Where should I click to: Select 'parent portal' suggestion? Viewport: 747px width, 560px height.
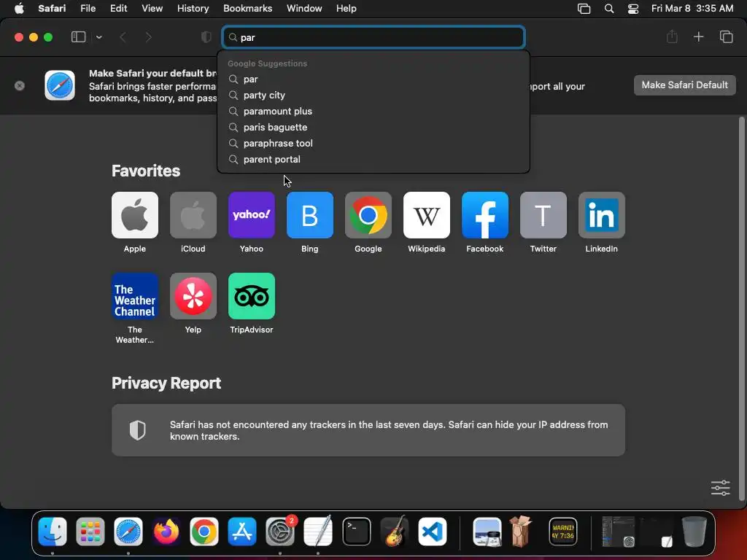[373, 160]
